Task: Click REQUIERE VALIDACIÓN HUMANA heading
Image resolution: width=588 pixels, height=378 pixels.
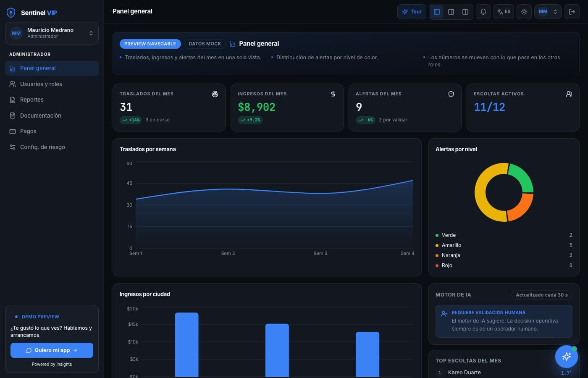Action: [488, 313]
